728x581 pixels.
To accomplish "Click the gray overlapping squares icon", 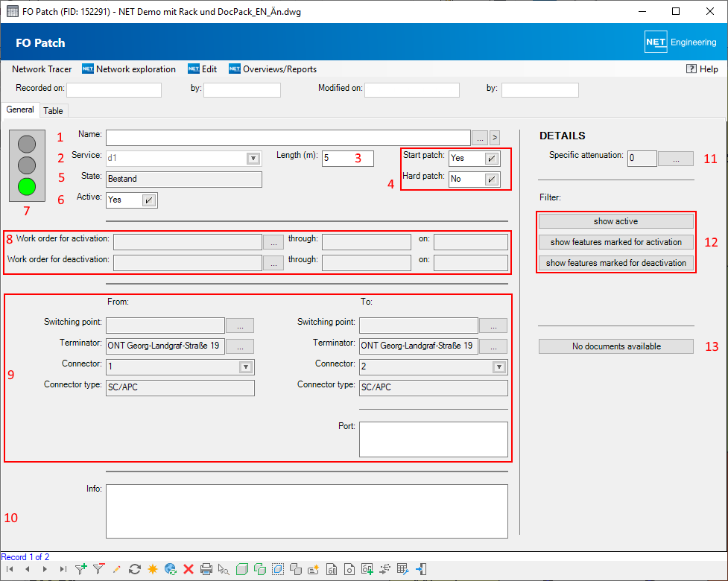I will pyautogui.click(x=296, y=569).
